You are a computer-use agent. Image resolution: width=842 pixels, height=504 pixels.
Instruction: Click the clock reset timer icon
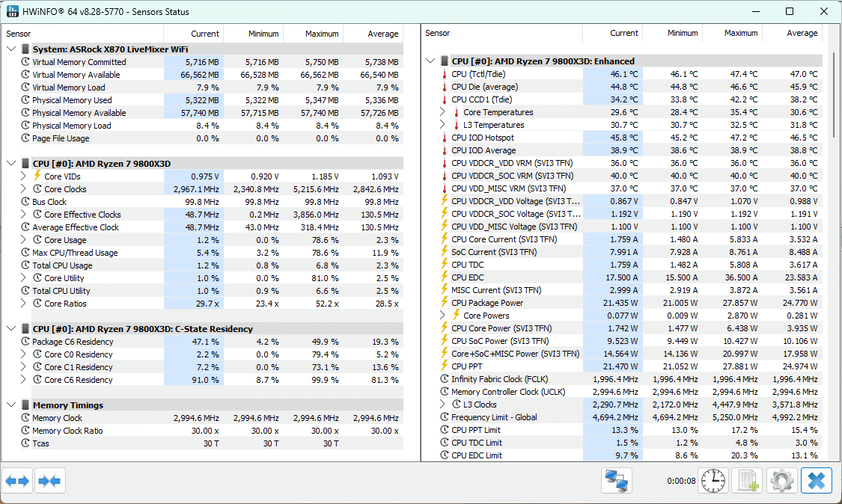[713, 480]
